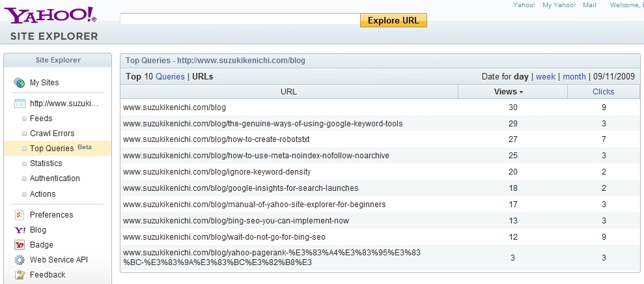Click the Views value 25
The image size is (644, 284).
point(512,156)
